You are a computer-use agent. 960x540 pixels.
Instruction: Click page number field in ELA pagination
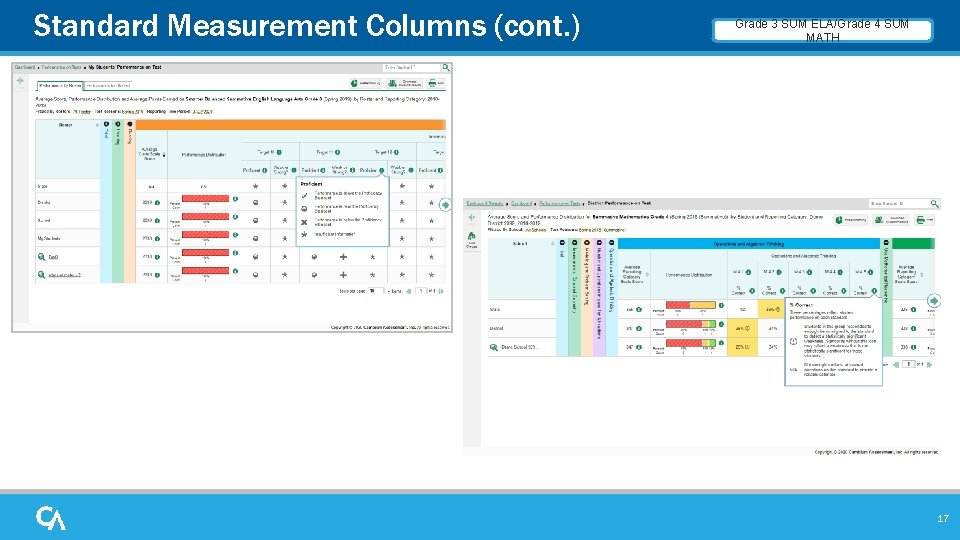(421, 291)
